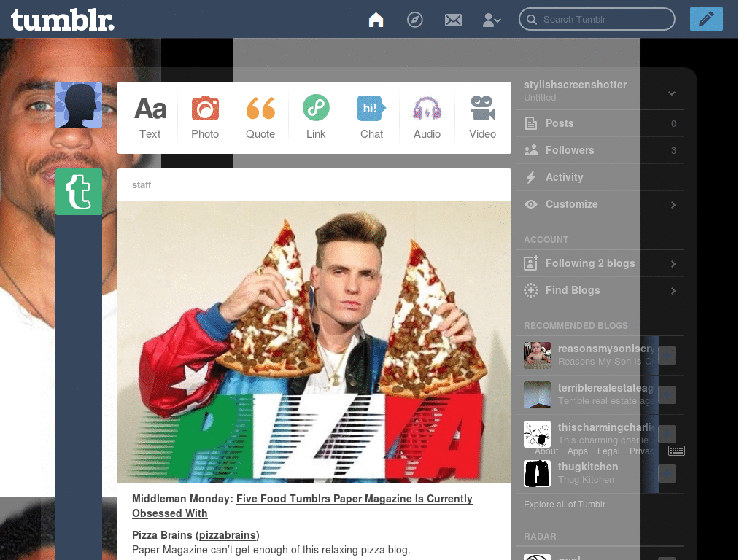Screen dimensions: 747x560
Task: Follow thischarmingcharlie with plus button
Action: coord(667,434)
